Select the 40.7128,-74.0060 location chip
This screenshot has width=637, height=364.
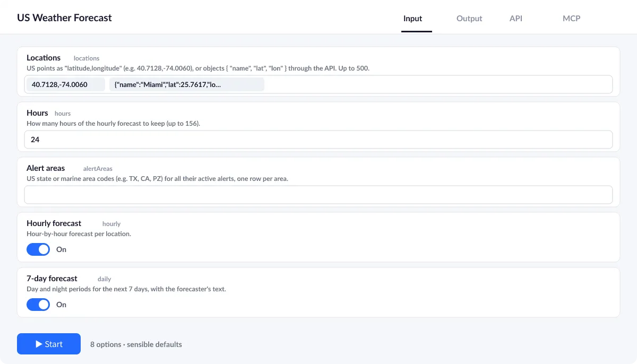click(x=65, y=84)
